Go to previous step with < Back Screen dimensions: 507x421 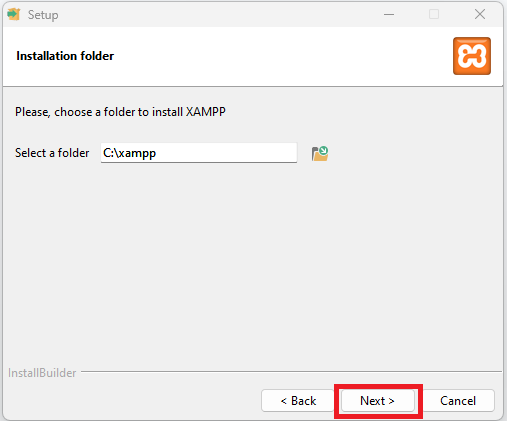click(298, 401)
